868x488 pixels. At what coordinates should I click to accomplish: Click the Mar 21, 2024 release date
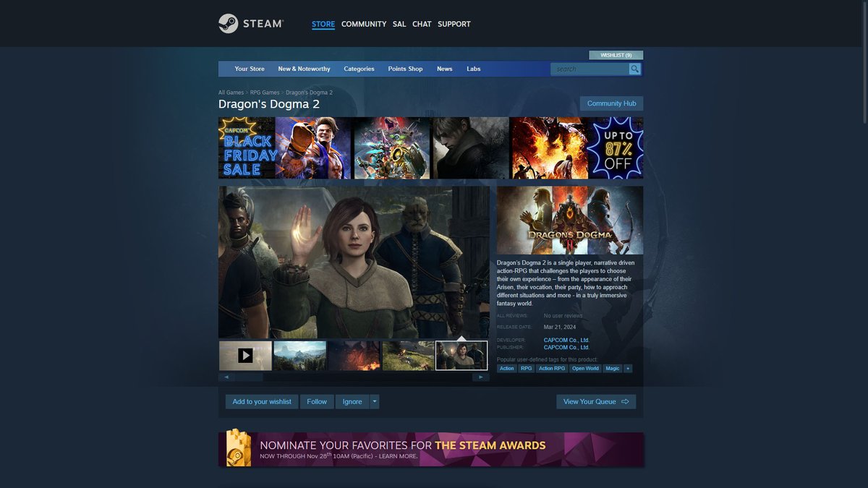point(559,327)
